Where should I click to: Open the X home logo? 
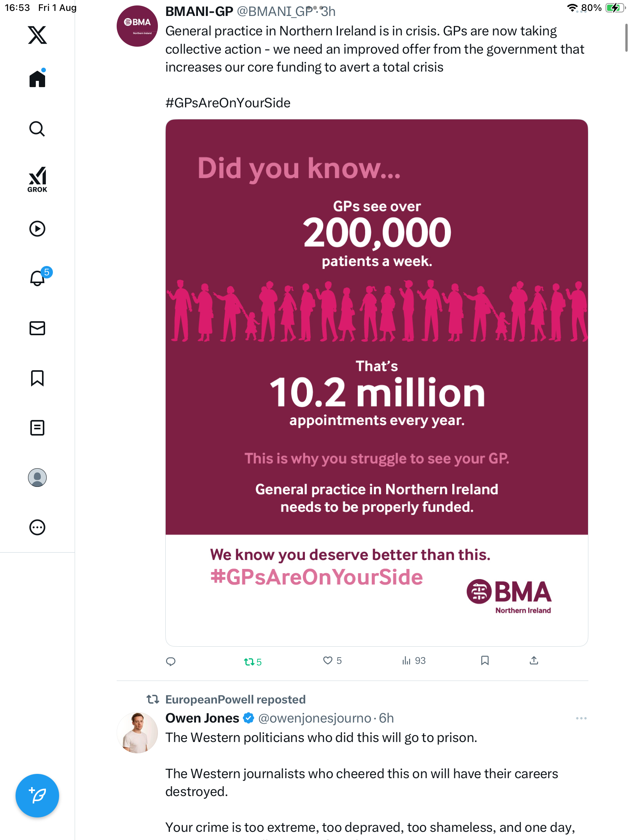point(37,35)
